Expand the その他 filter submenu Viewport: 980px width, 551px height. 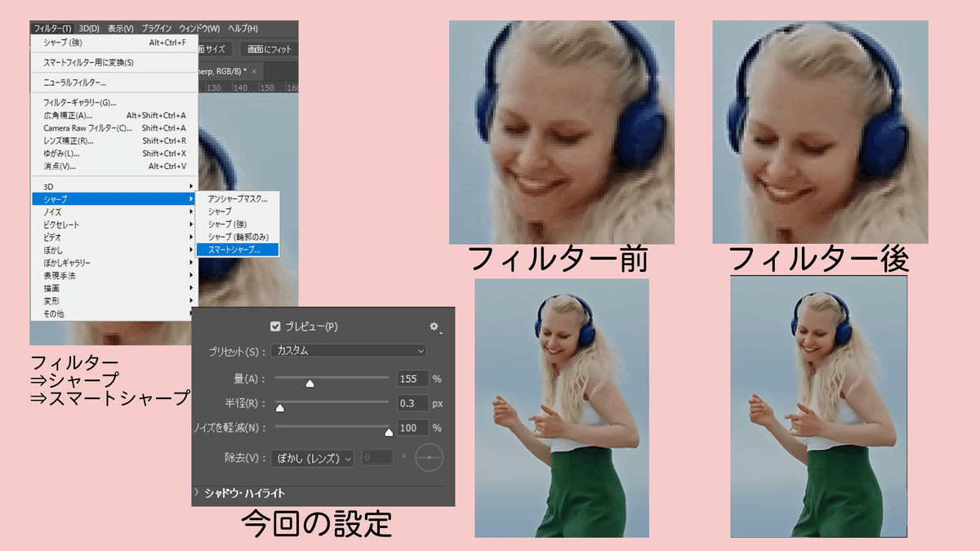click(114, 313)
